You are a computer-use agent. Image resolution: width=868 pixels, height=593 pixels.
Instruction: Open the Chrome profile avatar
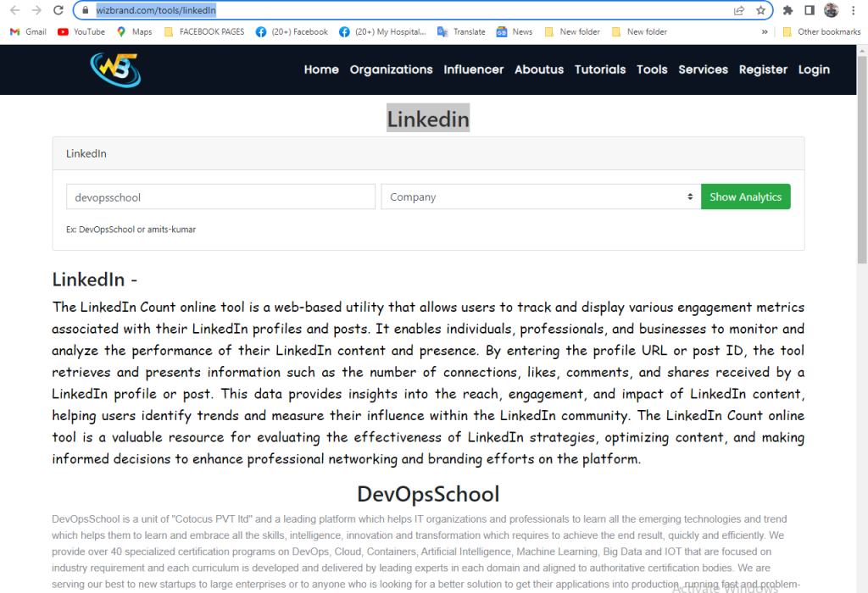click(x=832, y=10)
